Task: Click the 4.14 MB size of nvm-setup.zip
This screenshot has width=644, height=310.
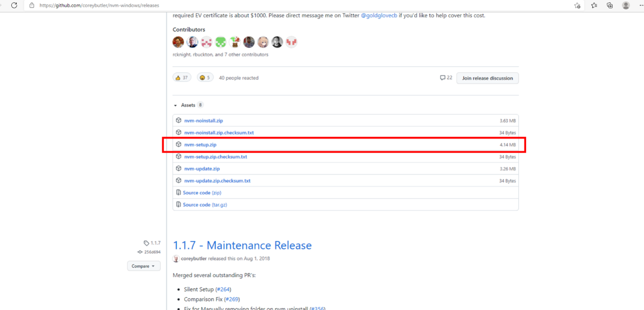Action: (508, 145)
